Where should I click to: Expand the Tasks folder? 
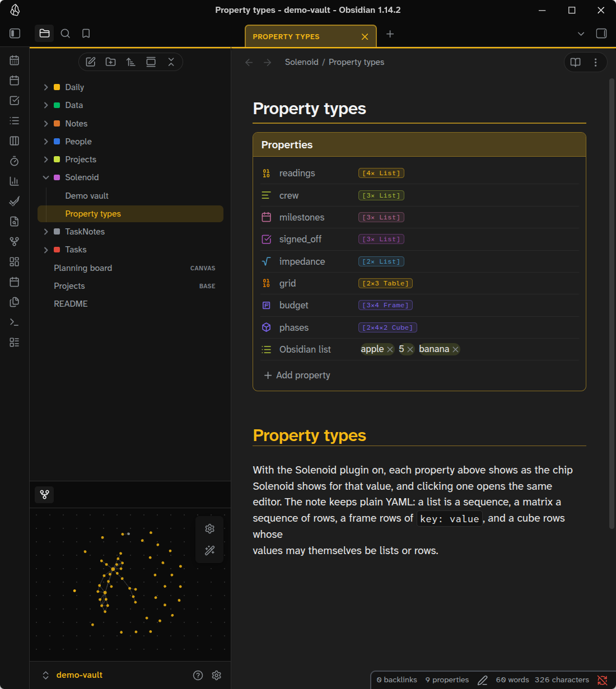[46, 250]
